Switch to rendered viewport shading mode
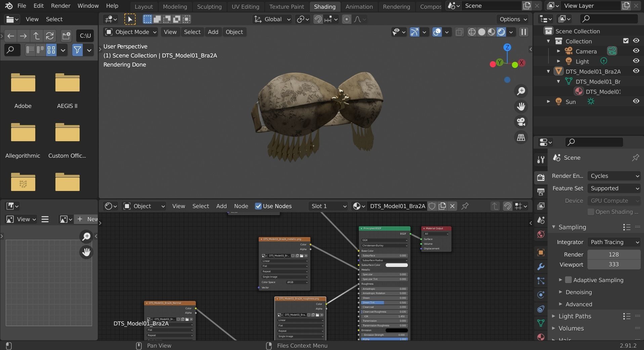The width and height of the screenshot is (644, 350). pyautogui.click(x=501, y=32)
